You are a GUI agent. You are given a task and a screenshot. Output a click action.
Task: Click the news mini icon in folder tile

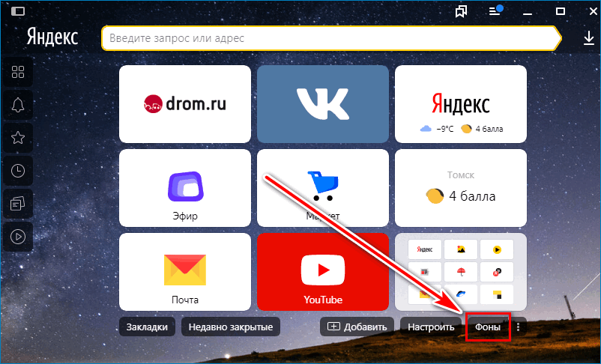coord(425,272)
